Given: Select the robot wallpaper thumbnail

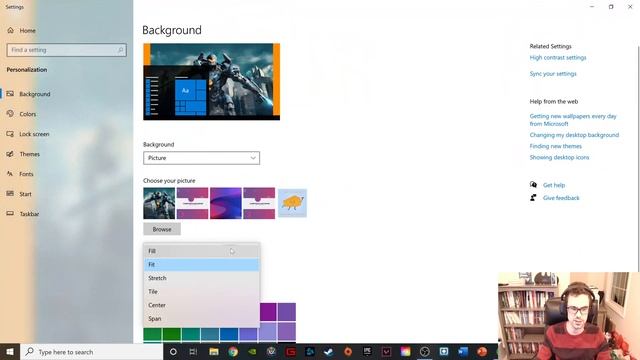Looking at the screenshot, I should click(x=159, y=203).
